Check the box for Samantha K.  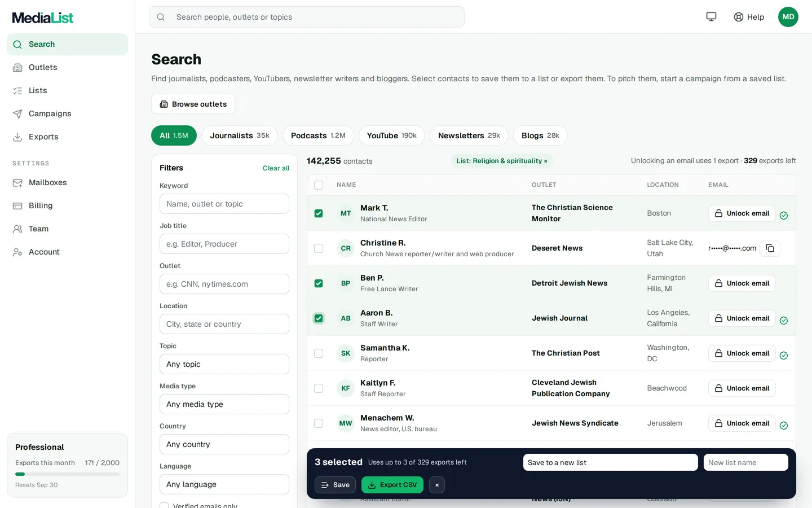click(319, 353)
